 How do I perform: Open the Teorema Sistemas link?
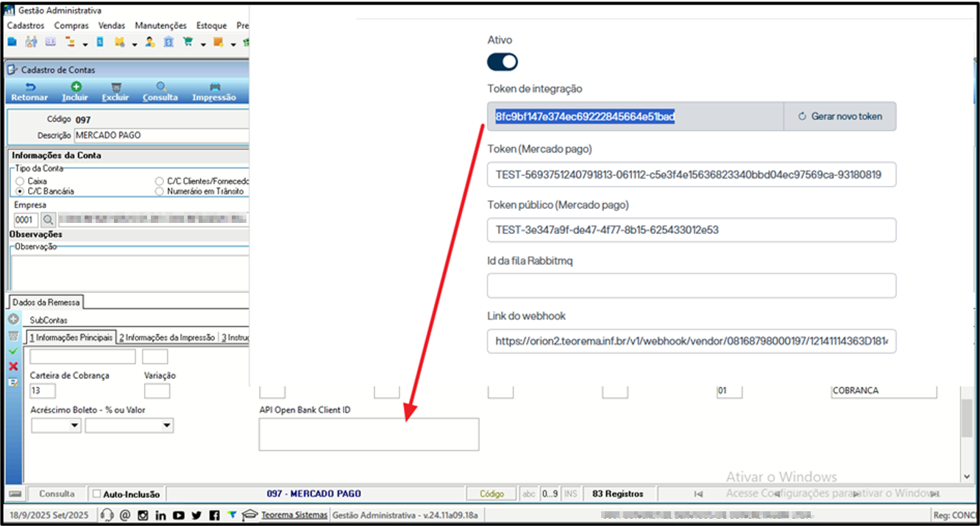(294, 515)
